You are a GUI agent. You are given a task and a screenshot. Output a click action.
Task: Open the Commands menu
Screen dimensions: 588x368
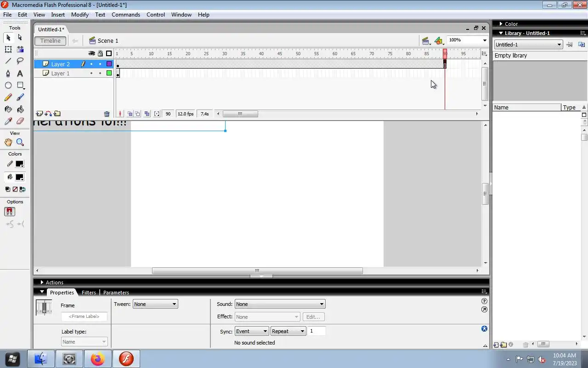126,15
